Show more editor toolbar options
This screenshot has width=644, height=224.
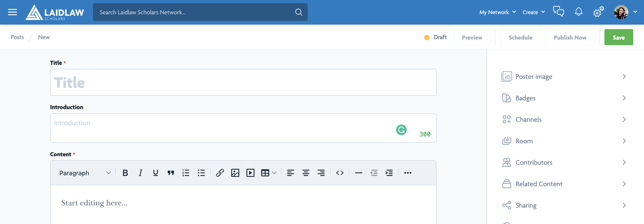coord(407,173)
